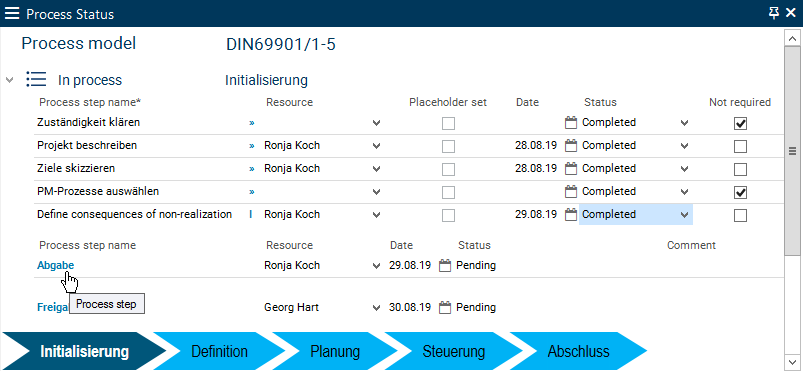Open Status dropdown for Ziele skizzieren
Image resolution: width=803 pixels, height=371 pixels.
684,169
